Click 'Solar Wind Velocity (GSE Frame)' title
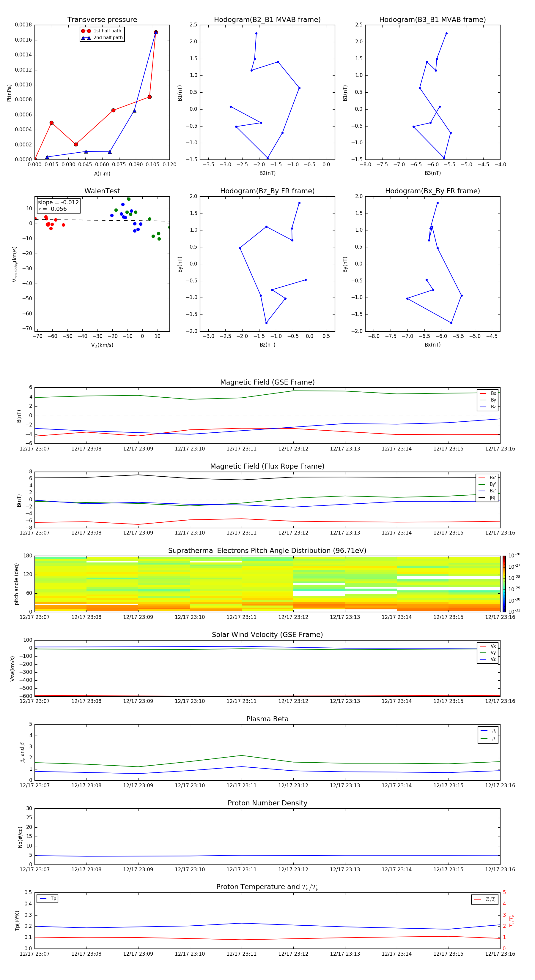The width and height of the screenshot is (535, 980). pos(267,635)
